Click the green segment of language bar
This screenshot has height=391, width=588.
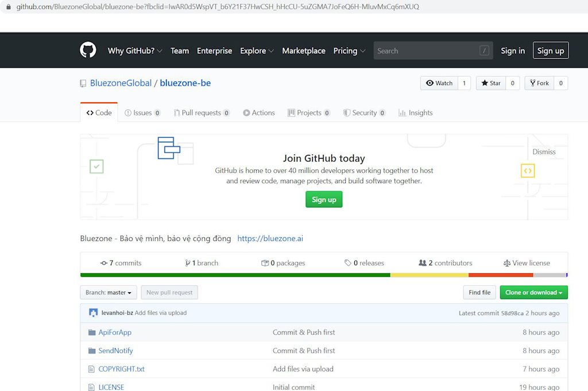[x=235, y=275]
